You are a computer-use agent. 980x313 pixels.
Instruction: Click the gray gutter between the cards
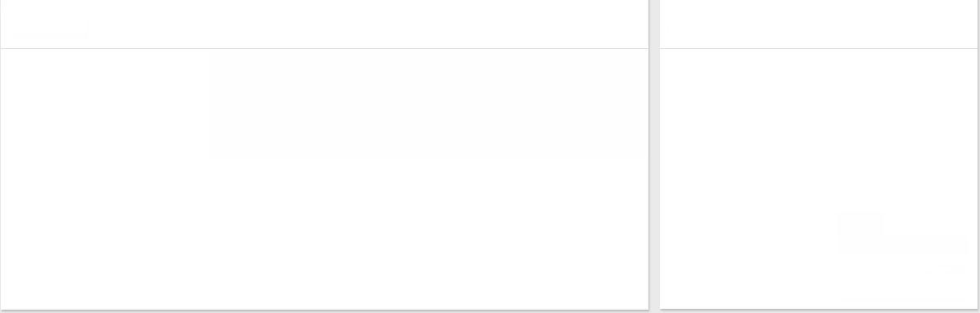pos(654,155)
